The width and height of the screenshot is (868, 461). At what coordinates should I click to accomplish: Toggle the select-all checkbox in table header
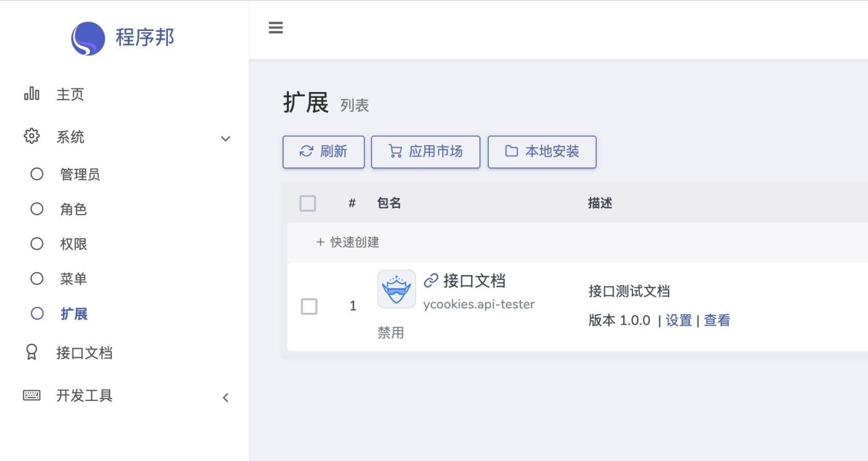[308, 203]
